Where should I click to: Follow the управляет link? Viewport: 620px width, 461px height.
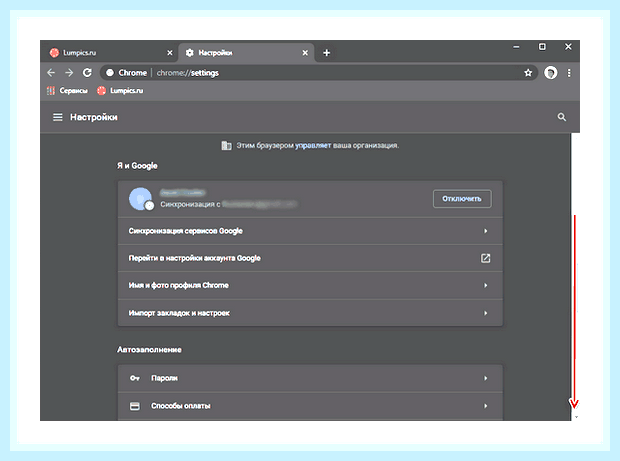(313, 145)
